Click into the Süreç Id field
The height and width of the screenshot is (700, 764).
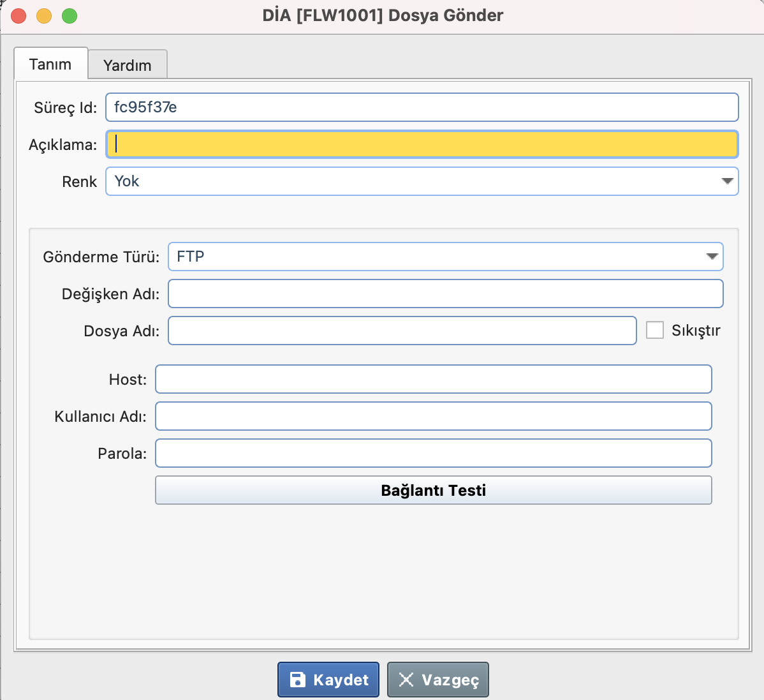421,107
